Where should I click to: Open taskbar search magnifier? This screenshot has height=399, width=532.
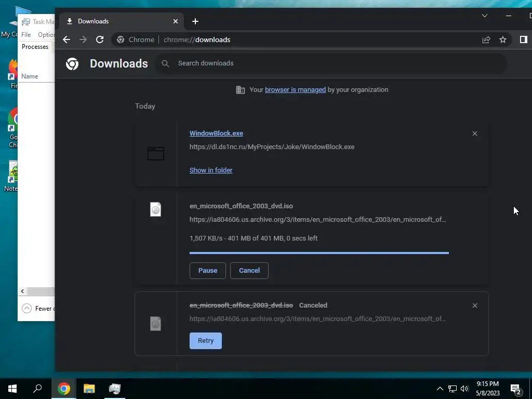click(x=37, y=389)
